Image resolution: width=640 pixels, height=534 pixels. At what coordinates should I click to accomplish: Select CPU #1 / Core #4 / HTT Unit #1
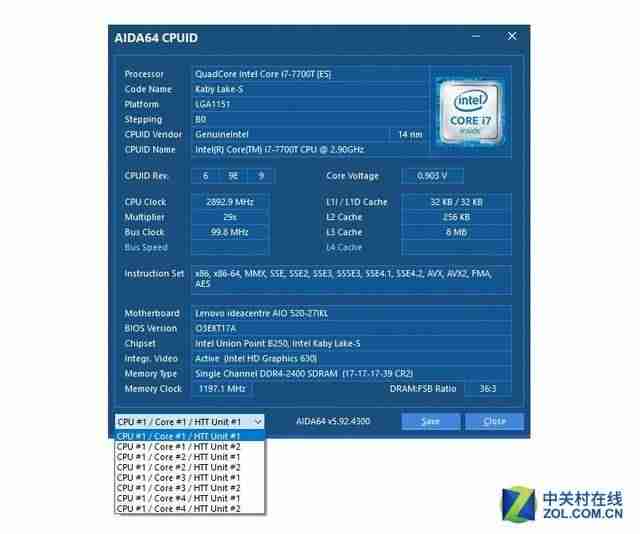(x=190, y=498)
